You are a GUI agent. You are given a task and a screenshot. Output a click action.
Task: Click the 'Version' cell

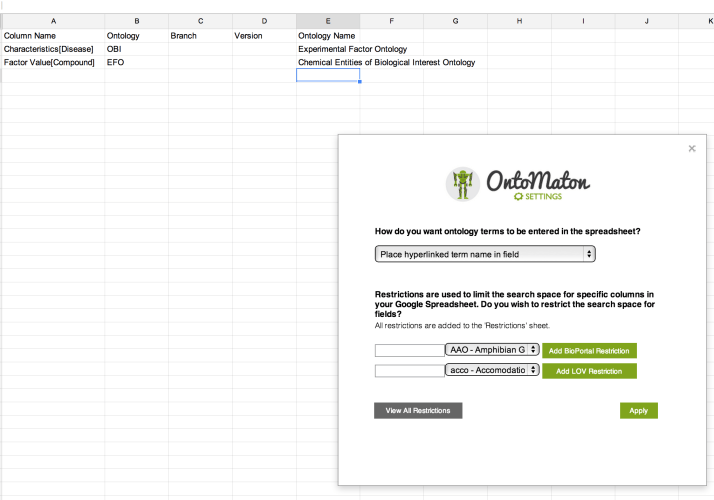pos(264,36)
